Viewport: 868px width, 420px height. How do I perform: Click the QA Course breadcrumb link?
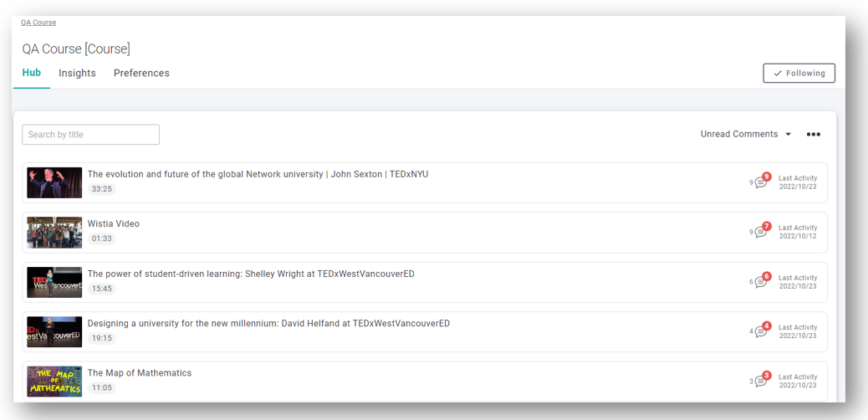38,23
